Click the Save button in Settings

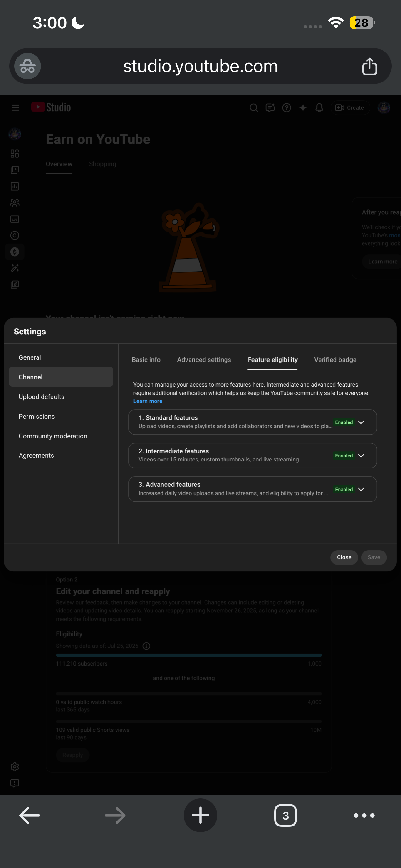(374, 557)
